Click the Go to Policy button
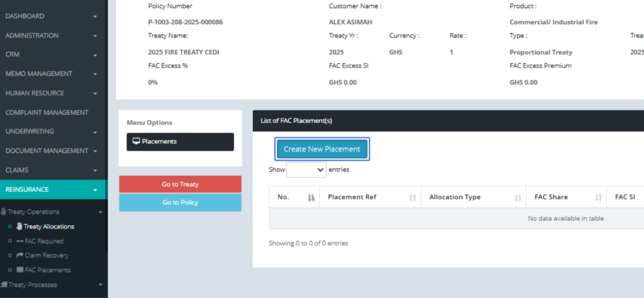 click(180, 203)
